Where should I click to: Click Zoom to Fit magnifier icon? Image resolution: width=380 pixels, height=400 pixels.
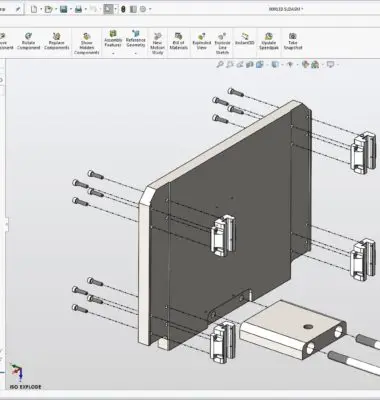click(220, 65)
